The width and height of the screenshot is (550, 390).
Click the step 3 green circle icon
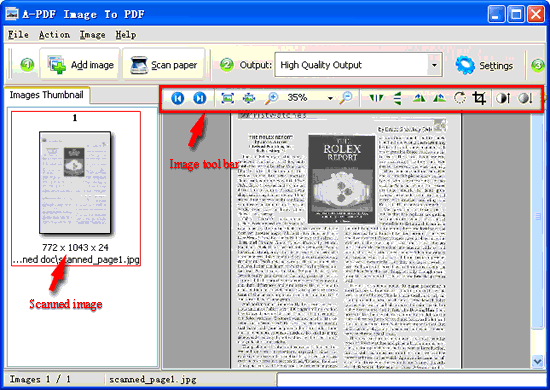(x=538, y=65)
